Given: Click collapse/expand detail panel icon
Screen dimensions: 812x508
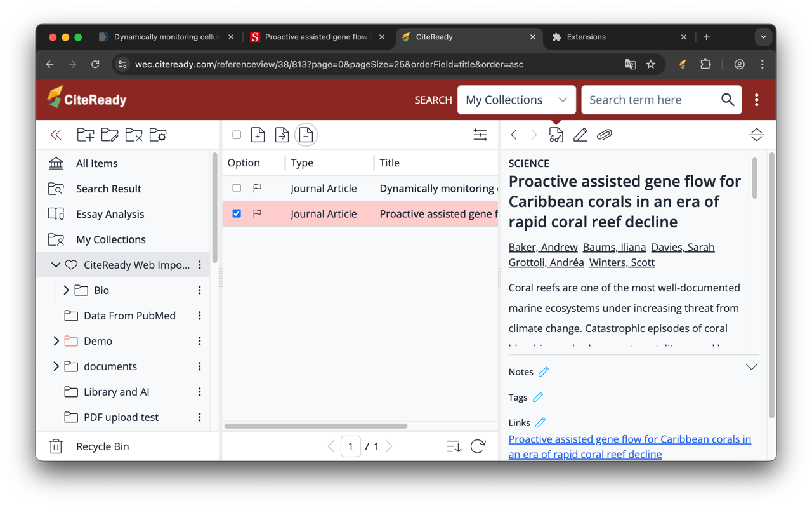Looking at the screenshot, I should [x=756, y=135].
